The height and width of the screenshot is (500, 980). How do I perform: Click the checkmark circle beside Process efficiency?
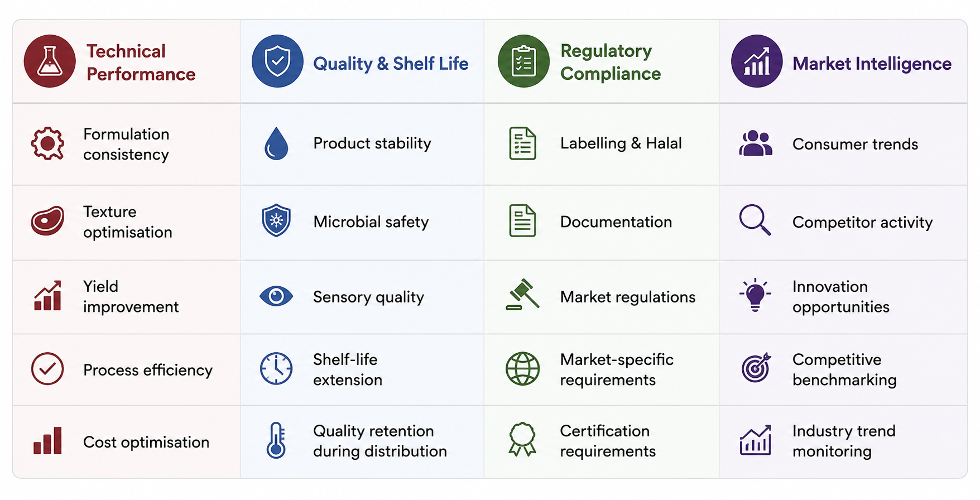[x=47, y=369]
